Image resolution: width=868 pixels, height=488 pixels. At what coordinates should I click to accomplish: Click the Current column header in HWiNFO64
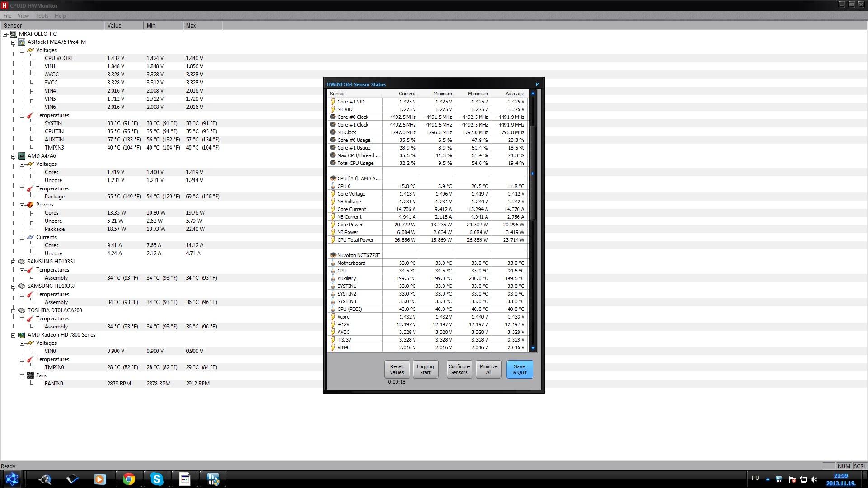pos(401,94)
